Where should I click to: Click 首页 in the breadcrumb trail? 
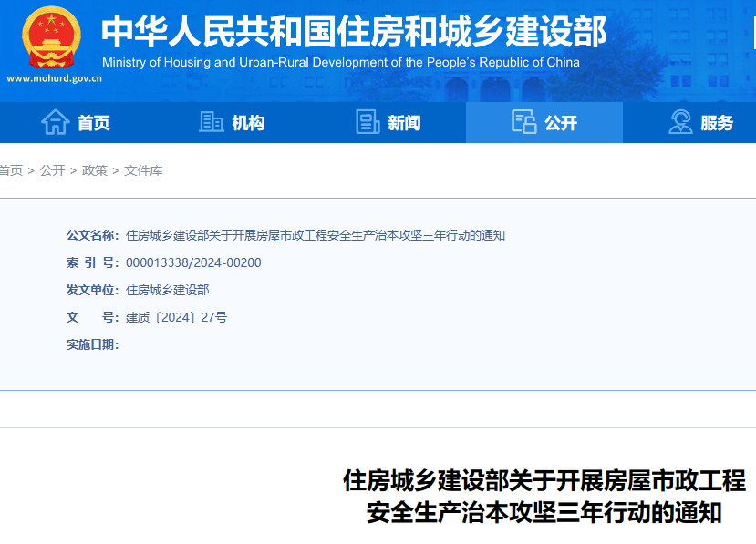(x=11, y=170)
